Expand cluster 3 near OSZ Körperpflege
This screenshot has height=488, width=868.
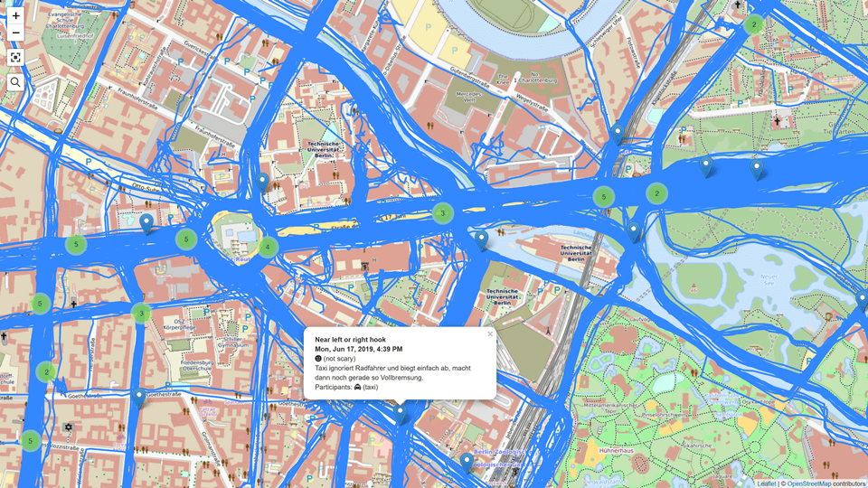point(141,314)
